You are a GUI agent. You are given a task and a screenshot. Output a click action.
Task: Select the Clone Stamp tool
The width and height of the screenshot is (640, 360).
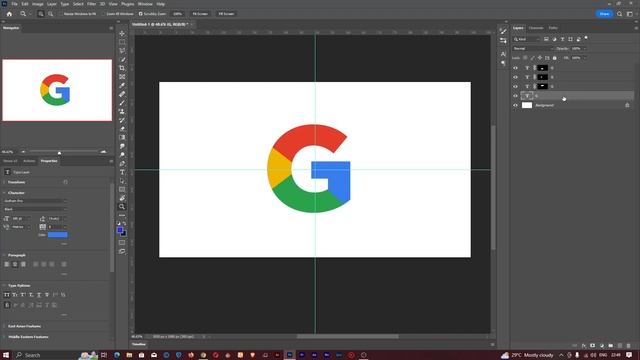click(122, 111)
